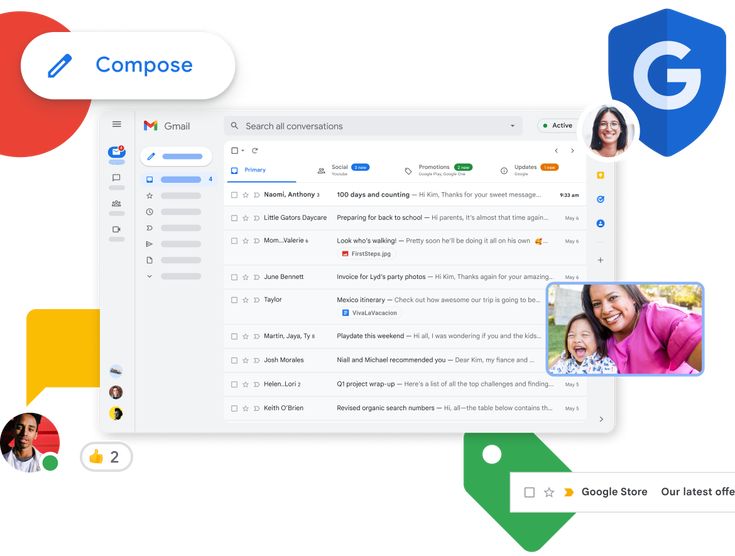Select the Inbox folder icon
The height and width of the screenshot is (556, 735).
click(x=150, y=180)
